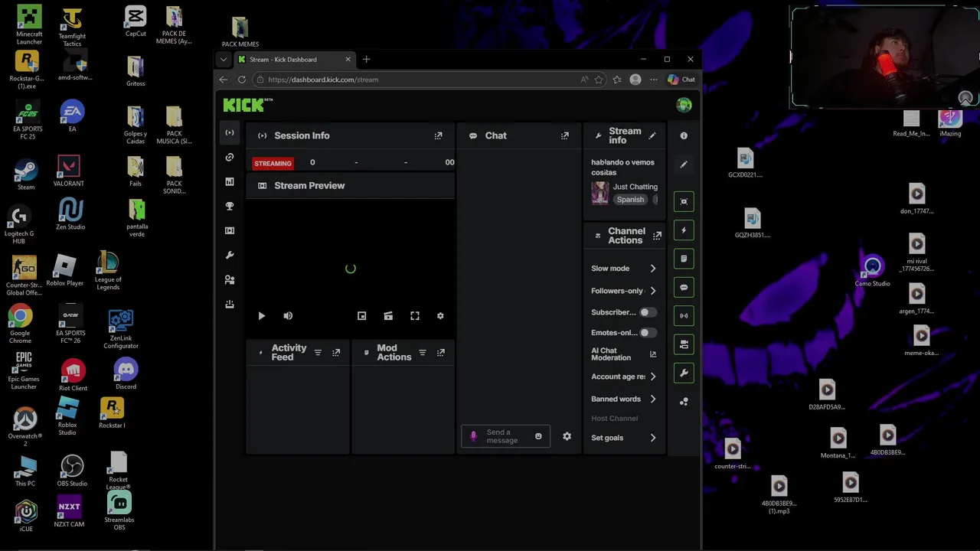This screenshot has height=551, width=980.
Task: Mute the stream preview volume
Action: [288, 315]
